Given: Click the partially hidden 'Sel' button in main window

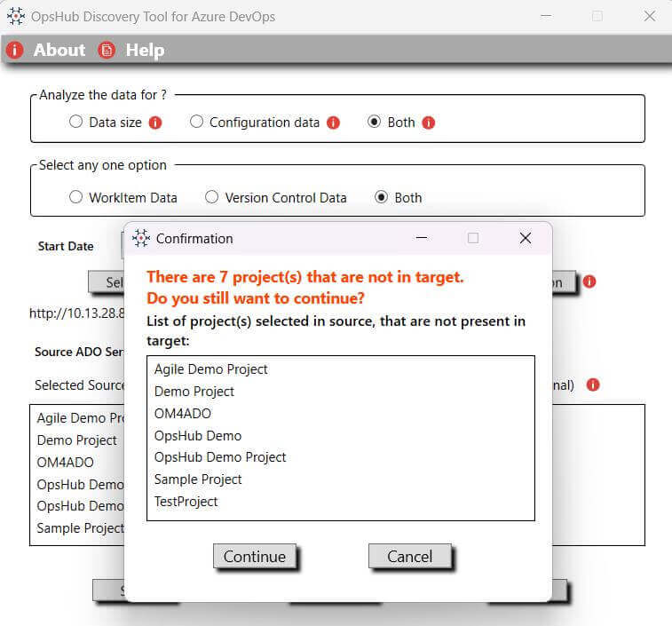Looking at the screenshot, I should [107, 282].
